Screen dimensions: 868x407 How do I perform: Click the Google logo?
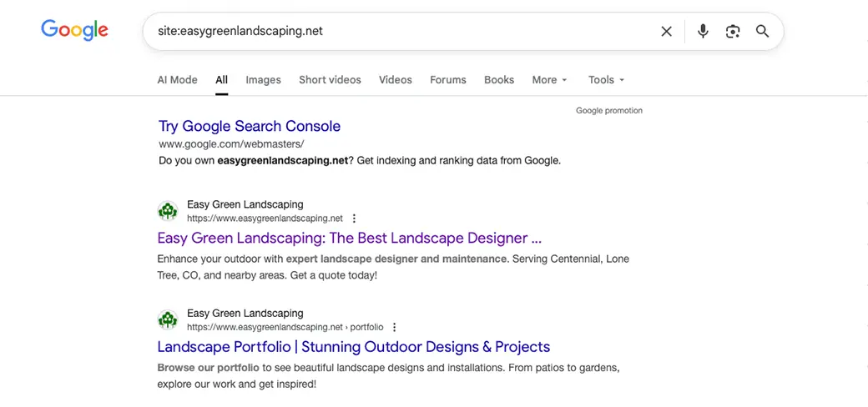74,30
